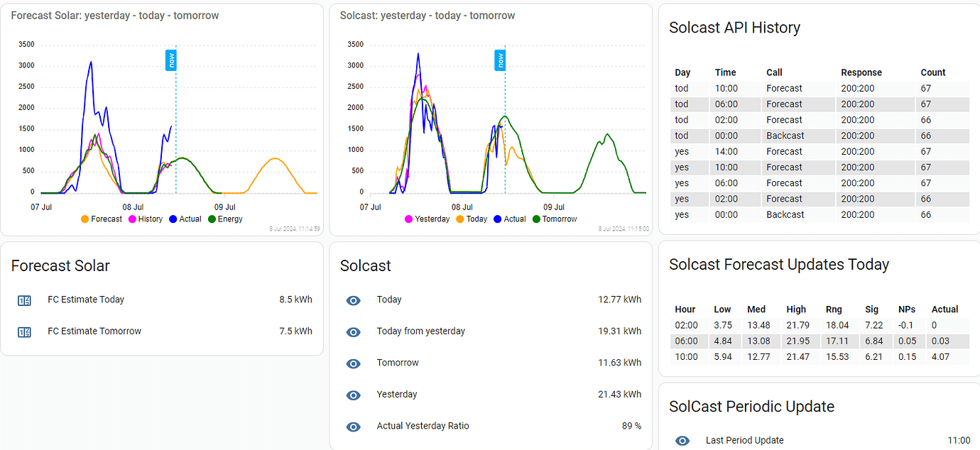
Task: Click the magenta History legend dot
Action: (132, 219)
